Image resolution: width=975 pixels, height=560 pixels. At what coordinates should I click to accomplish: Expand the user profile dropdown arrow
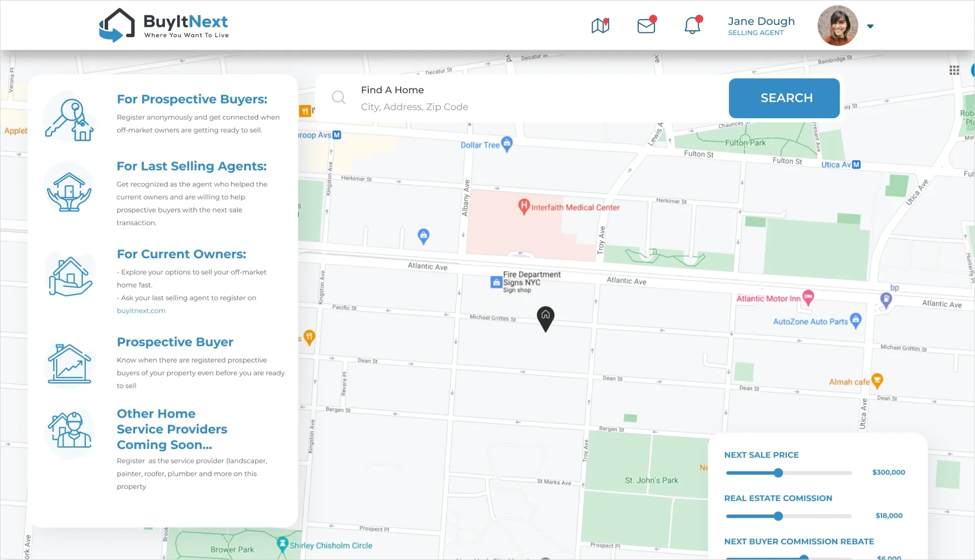870,26
